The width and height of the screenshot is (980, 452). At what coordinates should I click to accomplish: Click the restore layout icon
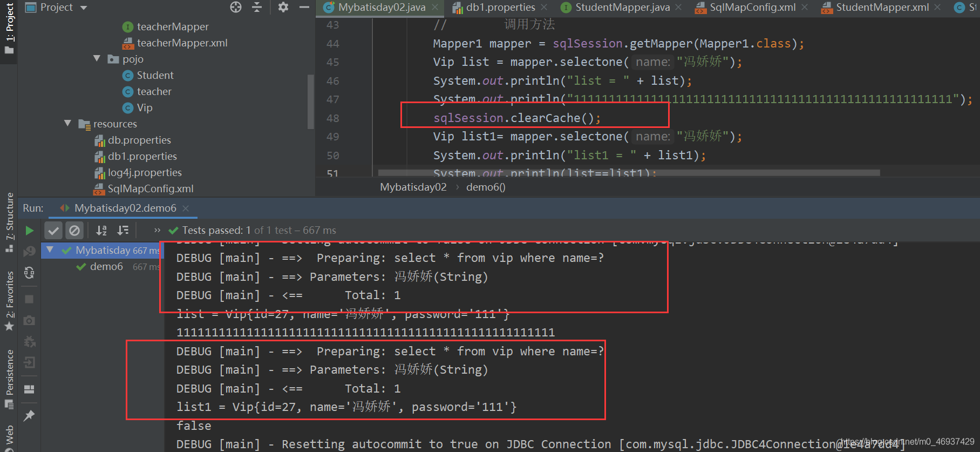pyautogui.click(x=29, y=389)
